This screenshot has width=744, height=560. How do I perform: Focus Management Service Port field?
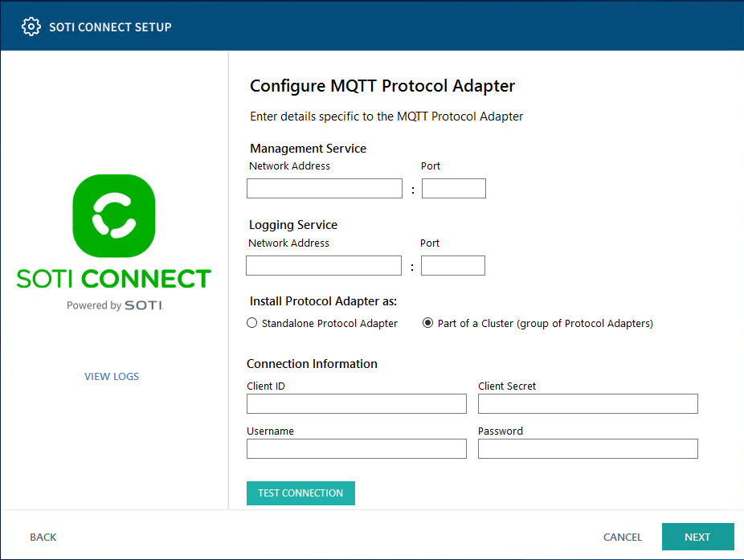(454, 188)
